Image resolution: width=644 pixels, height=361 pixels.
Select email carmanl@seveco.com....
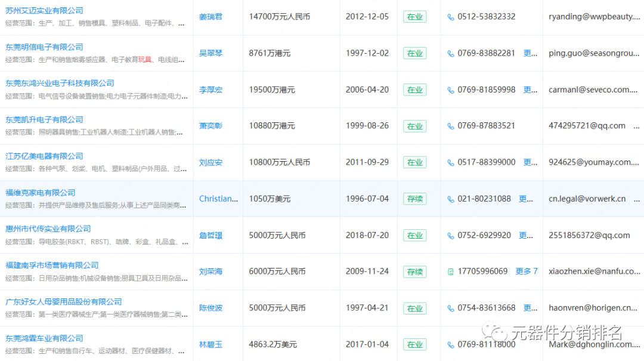pos(593,90)
